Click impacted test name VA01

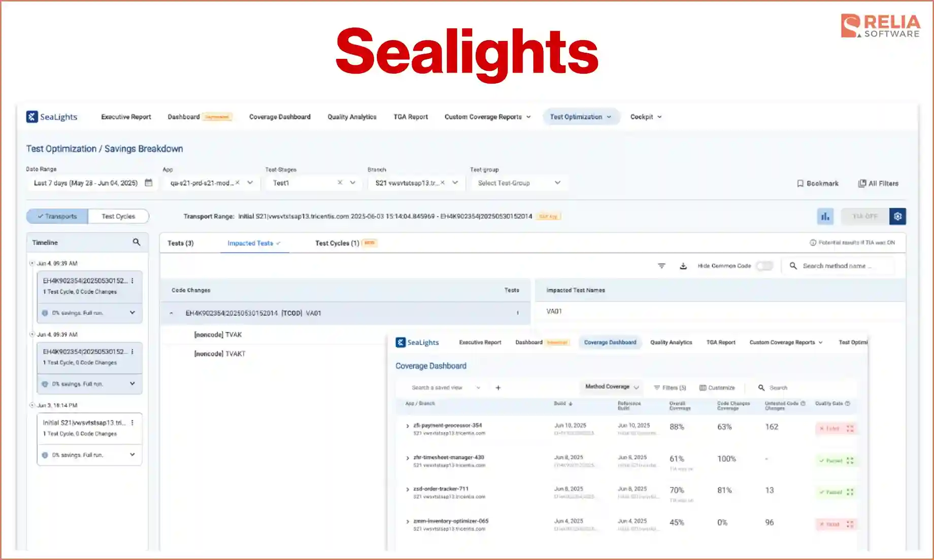tap(554, 311)
